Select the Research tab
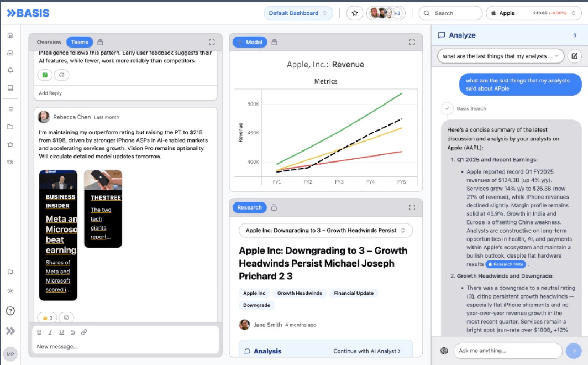This screenshot has height=365, width=588. tap(249, 207)
